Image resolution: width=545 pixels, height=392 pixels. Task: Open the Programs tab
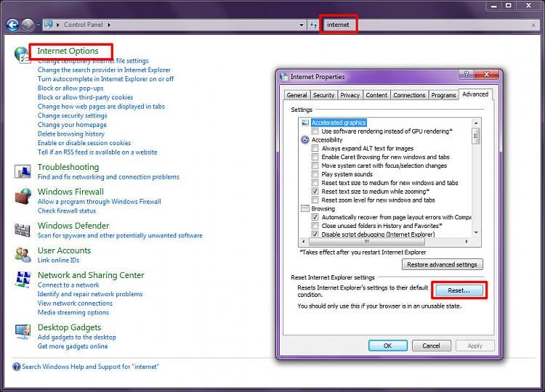click(443, 95)
